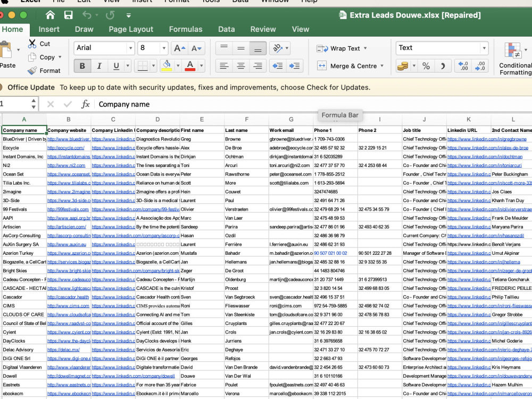This screenshot has width=532, height=399.
Task: Click the Increase font size icon
Action: tap(179, 48)
